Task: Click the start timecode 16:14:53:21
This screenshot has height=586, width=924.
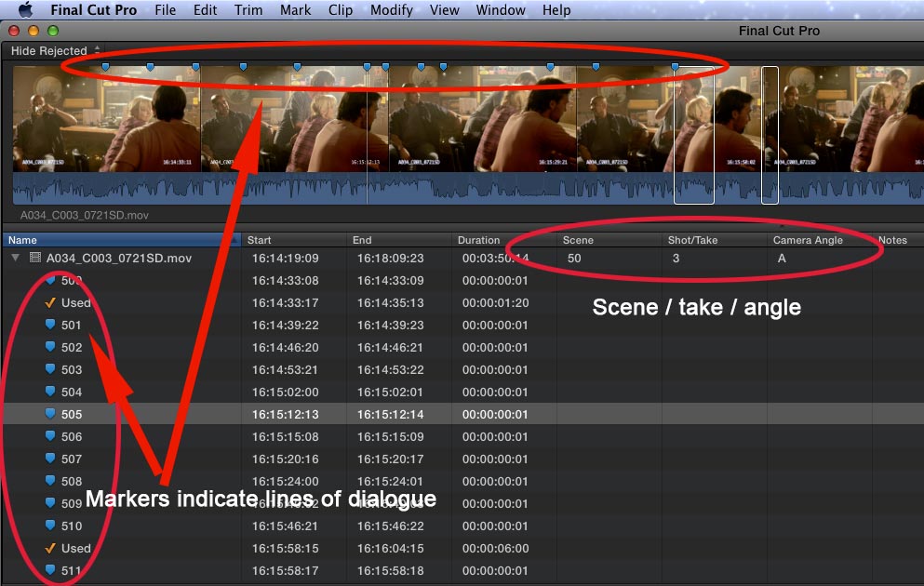Action: coord(286,370)
